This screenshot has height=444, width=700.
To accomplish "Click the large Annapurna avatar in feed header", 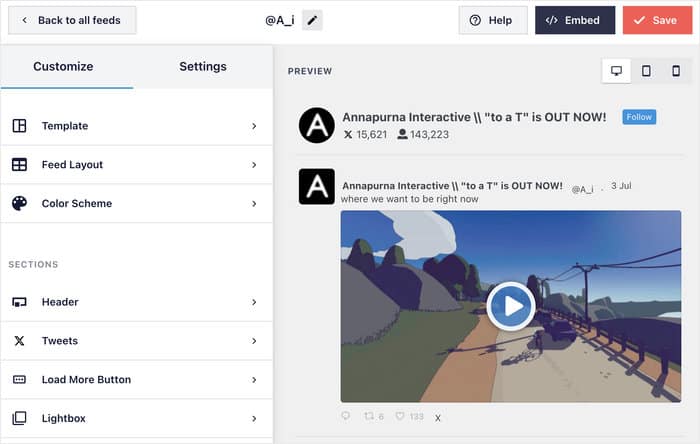I will pos(317,125).
